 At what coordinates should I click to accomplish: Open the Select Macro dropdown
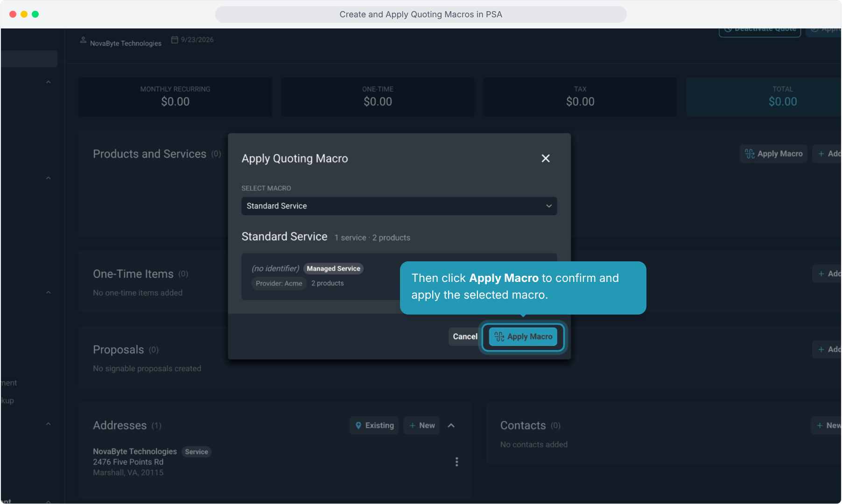click(x=399, y=206)
